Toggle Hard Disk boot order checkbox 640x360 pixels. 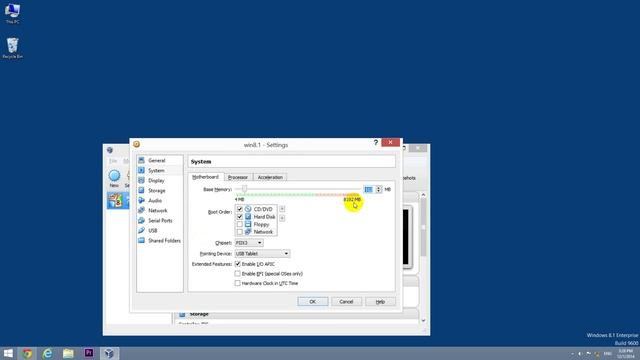point(240,217)
